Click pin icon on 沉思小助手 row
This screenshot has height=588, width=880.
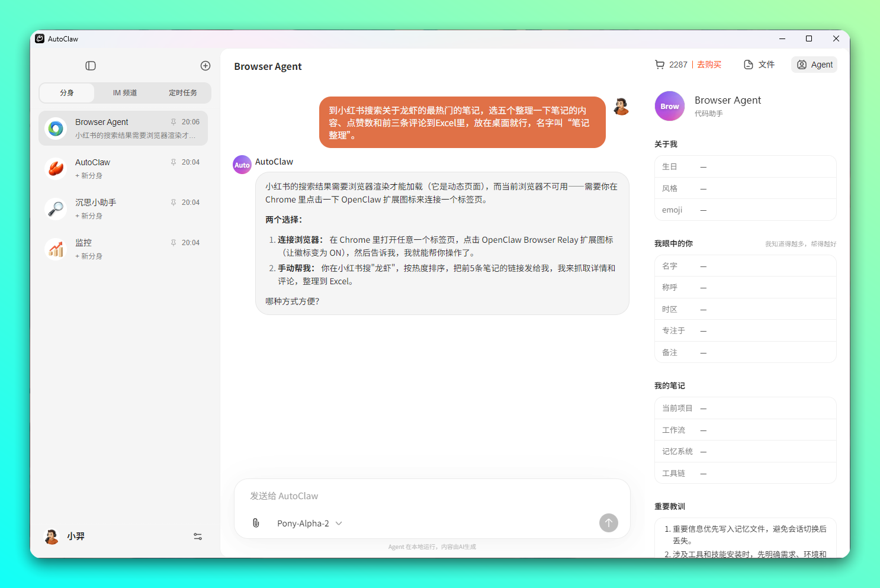(x=174, y=203)
